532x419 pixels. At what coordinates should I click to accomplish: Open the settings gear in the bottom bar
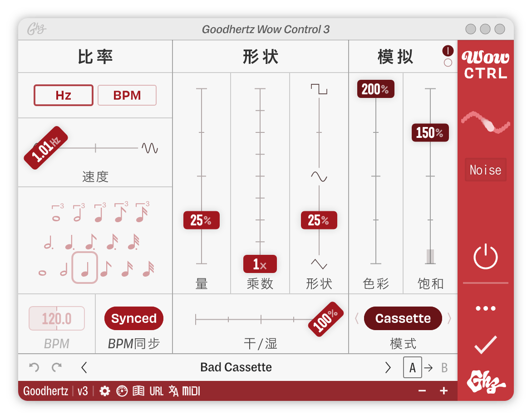(104, 390)
